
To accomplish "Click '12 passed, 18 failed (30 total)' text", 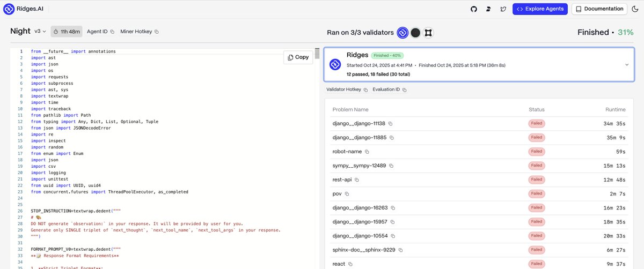I will click(378, 74).
